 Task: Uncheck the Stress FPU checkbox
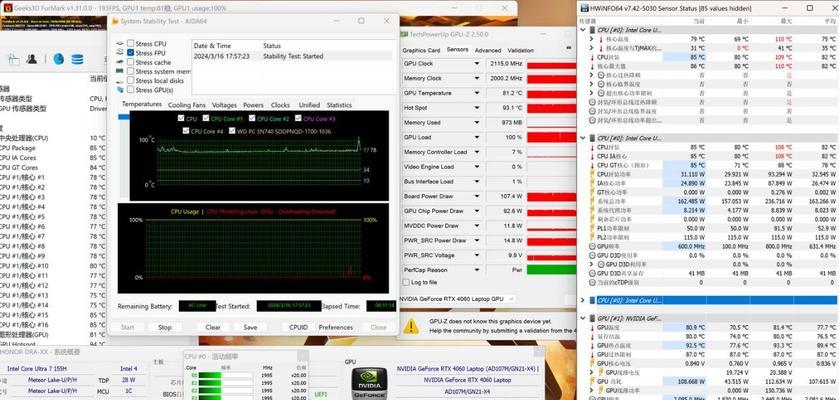pyautogui.click(x=131, y=53)
